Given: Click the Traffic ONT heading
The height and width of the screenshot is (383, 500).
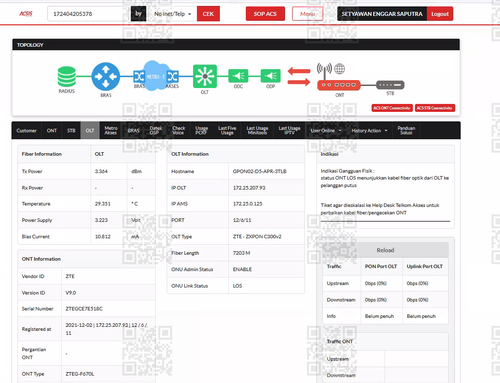Looking at the screenshot, I should pos(340,341).
